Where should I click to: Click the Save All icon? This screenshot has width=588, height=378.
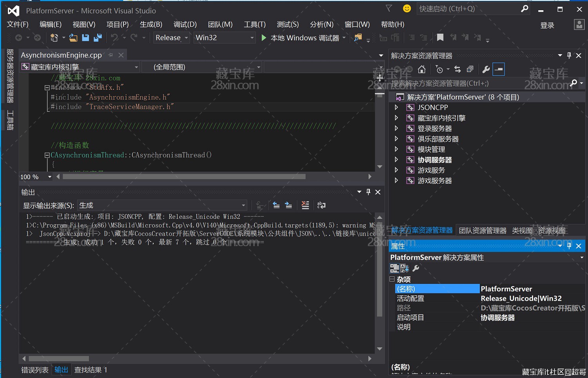[98, 38]
